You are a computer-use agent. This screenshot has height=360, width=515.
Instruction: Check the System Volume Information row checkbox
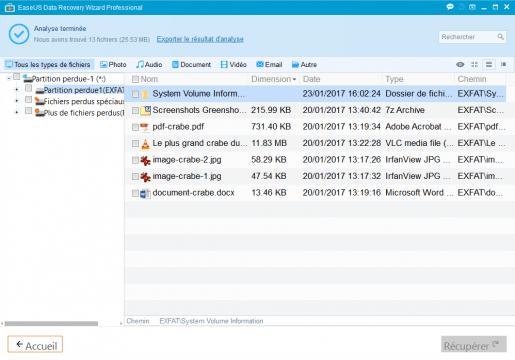tap(135, 94)
